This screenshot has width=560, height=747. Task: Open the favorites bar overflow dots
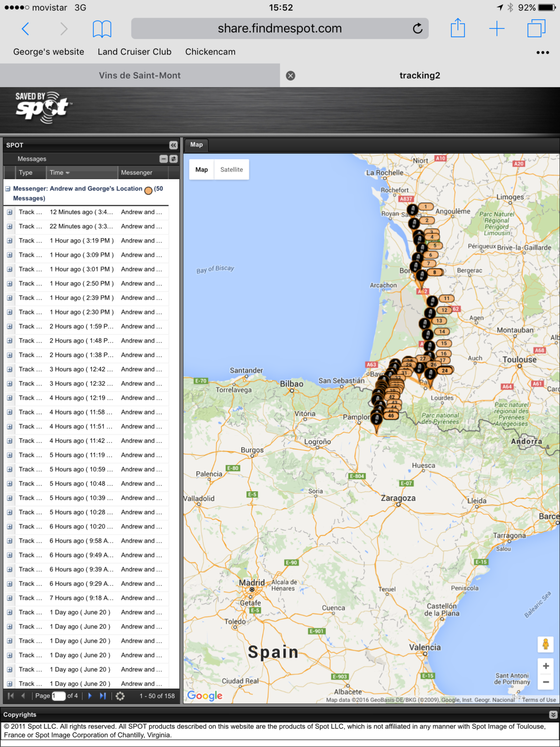(543, 52)
